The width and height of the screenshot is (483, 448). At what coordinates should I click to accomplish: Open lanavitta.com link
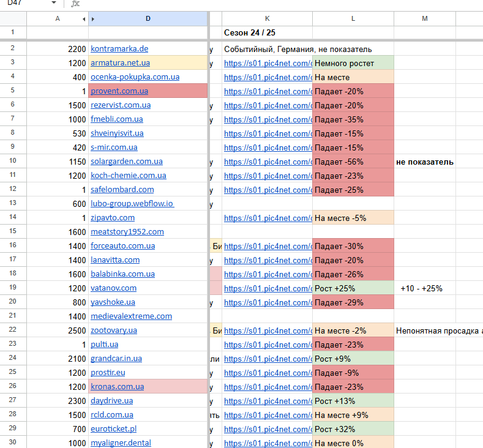(115, 260)
